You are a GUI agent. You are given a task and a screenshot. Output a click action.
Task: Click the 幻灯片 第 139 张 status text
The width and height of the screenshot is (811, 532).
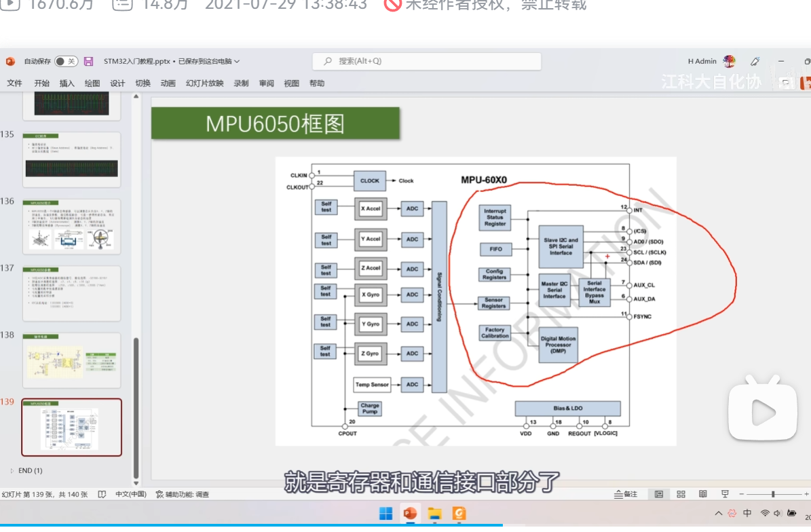pos(45,494)
